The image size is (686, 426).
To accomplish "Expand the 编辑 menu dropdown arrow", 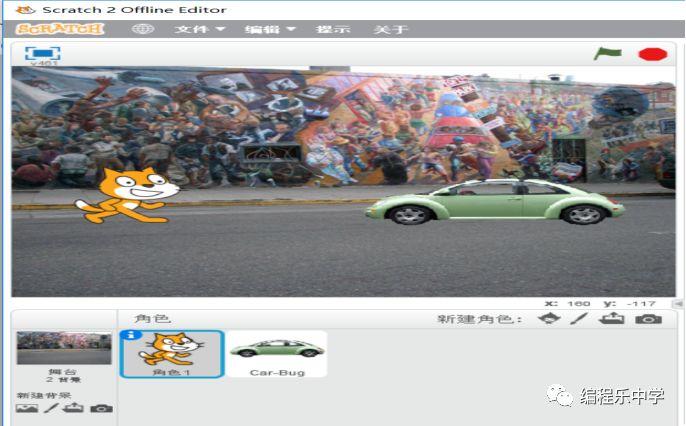I will click(291, 29).
